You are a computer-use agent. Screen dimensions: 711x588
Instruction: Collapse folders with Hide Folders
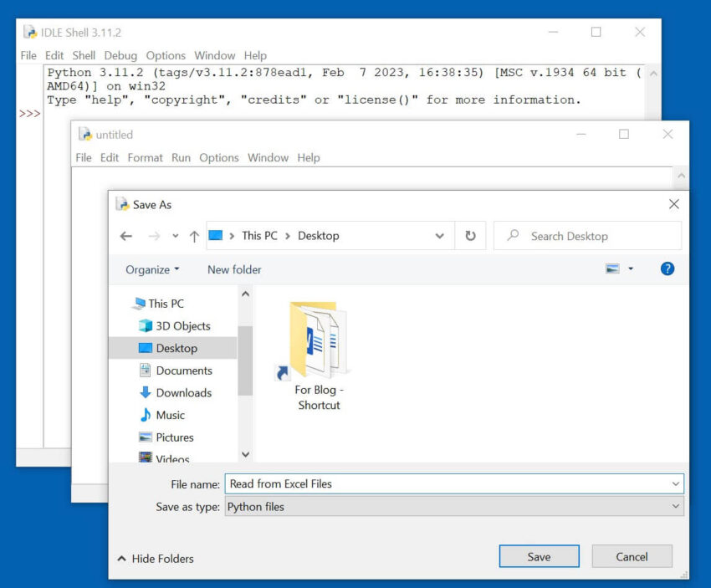coord(156,559)
